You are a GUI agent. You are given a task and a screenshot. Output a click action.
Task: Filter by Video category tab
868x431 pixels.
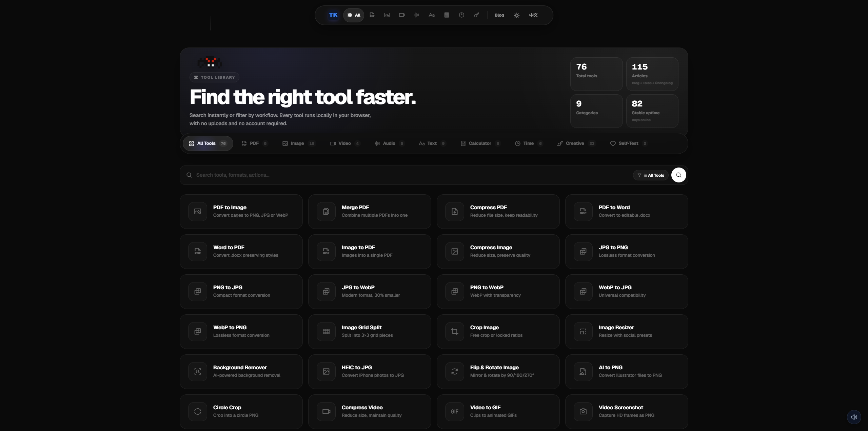[x=345, y=143]
